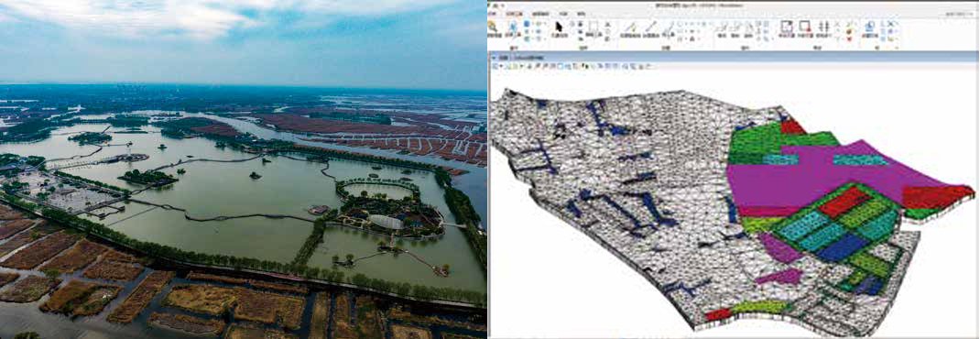The image size is (980, 339).
Task: Click the magnifier tool in the ribbon
Action: click(x=493, y=27)
